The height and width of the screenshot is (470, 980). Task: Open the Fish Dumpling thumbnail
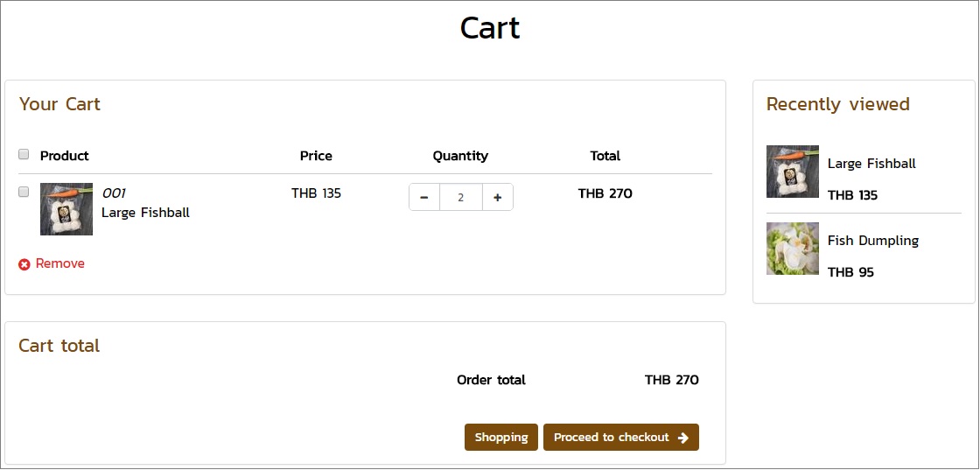[x=793, y=249]
